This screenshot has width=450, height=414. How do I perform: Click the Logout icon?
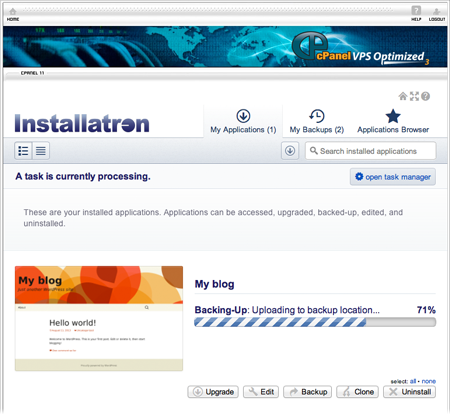click(437, 14)
